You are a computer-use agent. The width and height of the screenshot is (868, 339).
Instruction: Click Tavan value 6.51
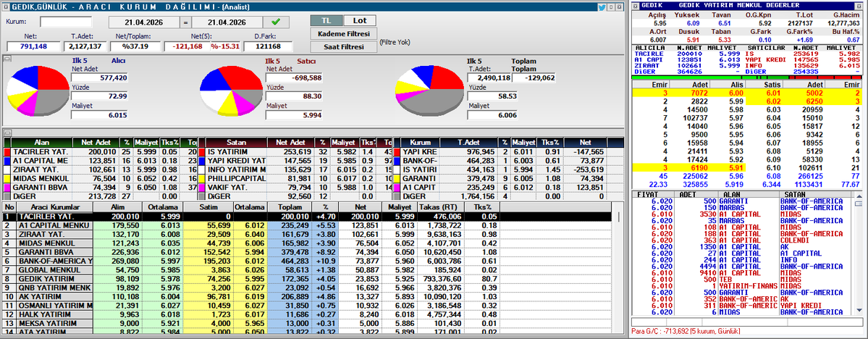724,23
